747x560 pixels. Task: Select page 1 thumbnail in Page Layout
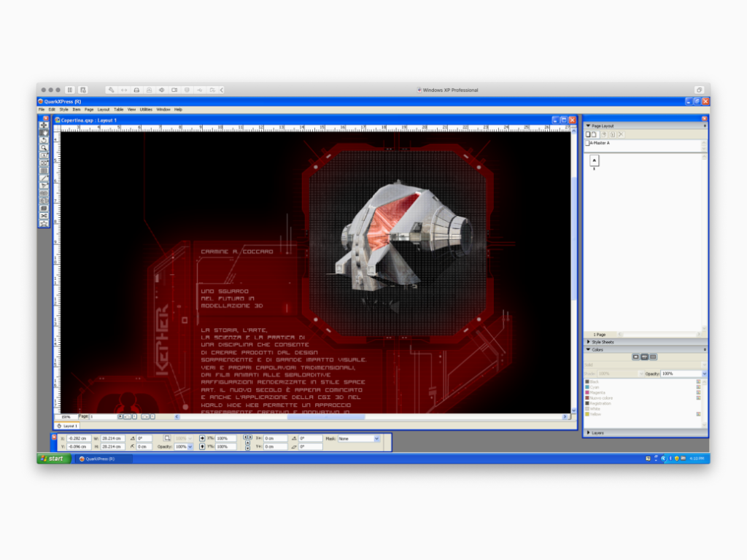[x=594, y=161]
